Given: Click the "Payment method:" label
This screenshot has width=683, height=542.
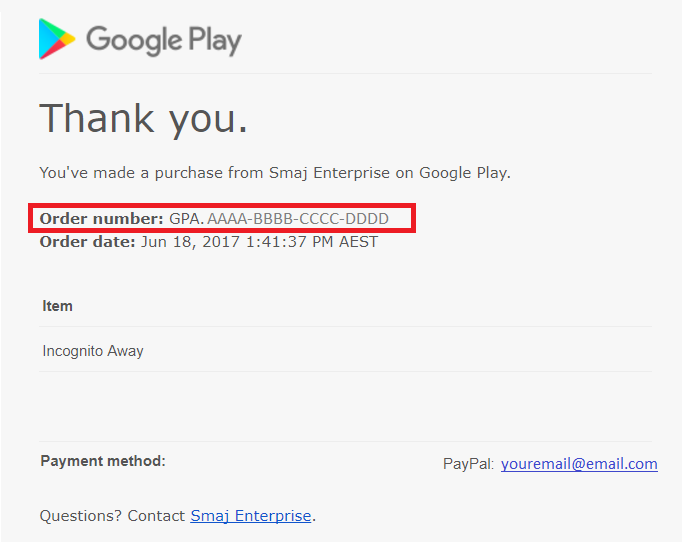Looking at the screenshot, I should point(103,461).
